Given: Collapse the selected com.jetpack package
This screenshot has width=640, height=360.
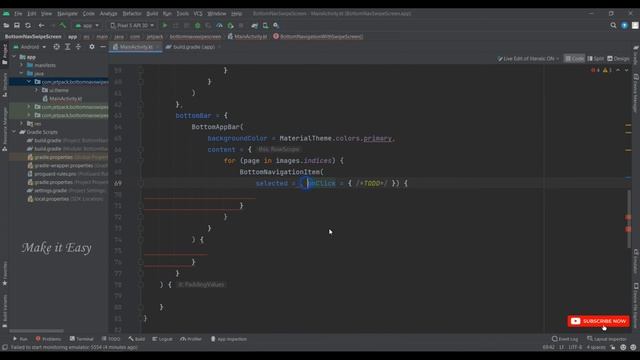Looking at the screenshot, I should coord(29,82).
